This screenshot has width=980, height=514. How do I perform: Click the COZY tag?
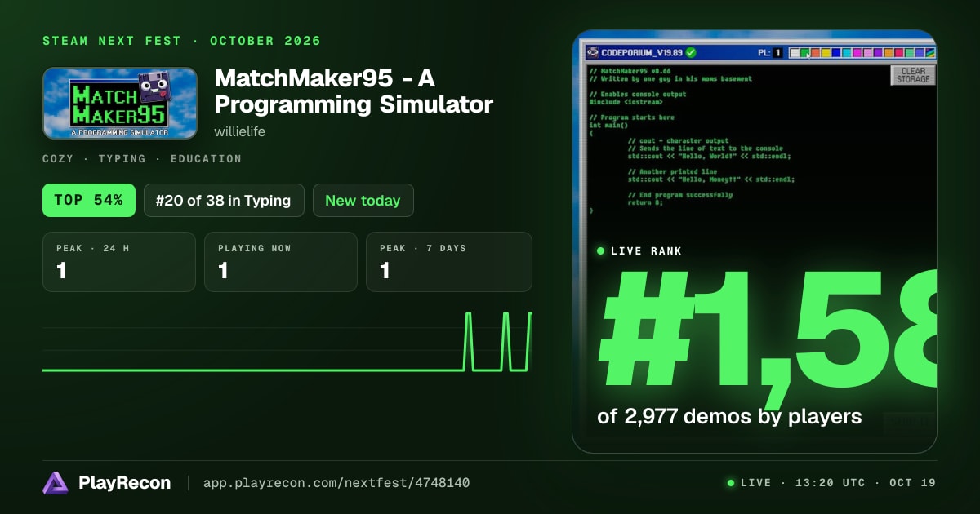(x=60, y=159)
